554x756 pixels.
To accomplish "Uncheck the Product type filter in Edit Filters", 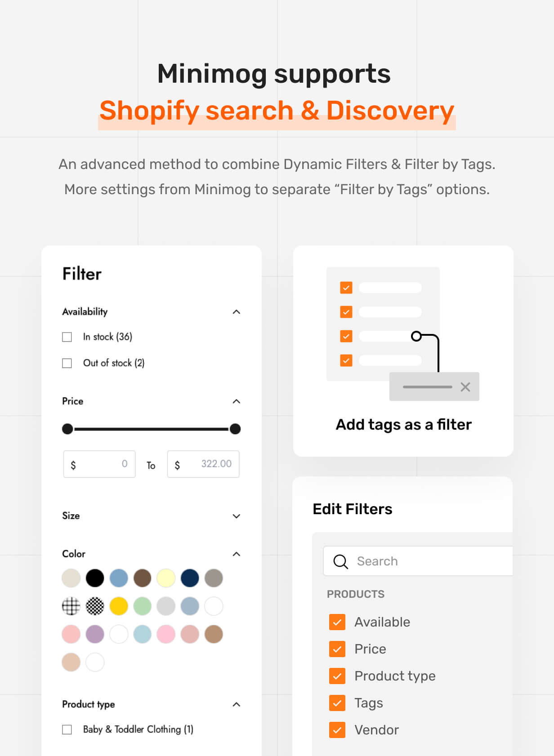I will [337, 676].
